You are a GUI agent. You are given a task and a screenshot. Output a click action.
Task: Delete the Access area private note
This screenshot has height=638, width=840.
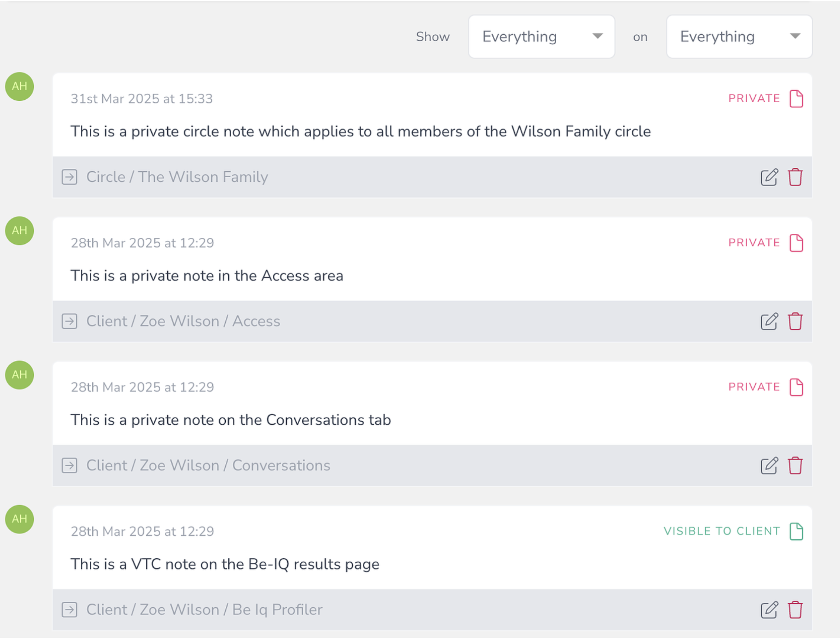pos(795,321)
